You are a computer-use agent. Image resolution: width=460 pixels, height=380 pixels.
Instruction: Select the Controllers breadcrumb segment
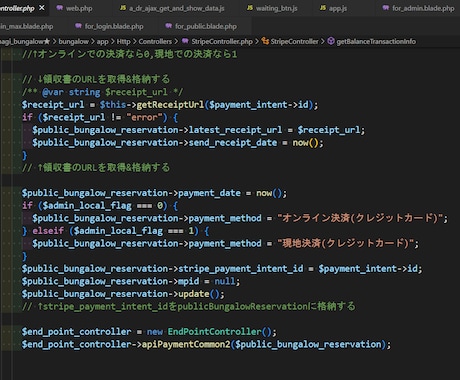pyautogui.click(x=155, y=41)
